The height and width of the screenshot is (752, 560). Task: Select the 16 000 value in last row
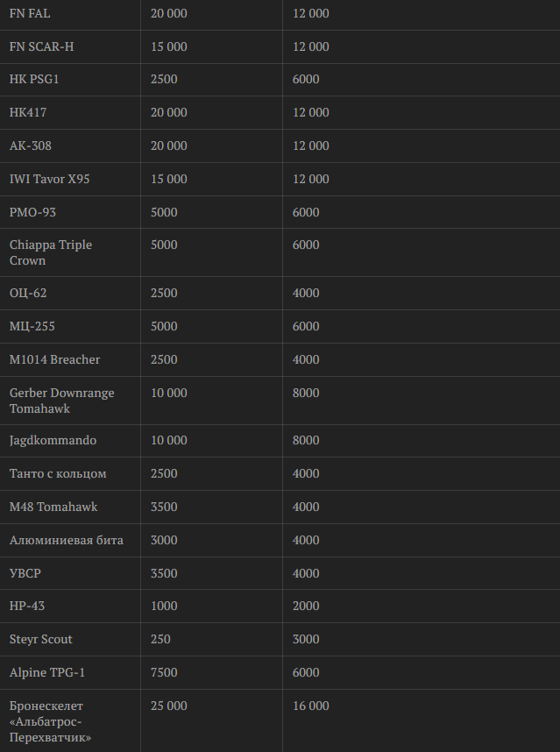(x=311, y=706)
